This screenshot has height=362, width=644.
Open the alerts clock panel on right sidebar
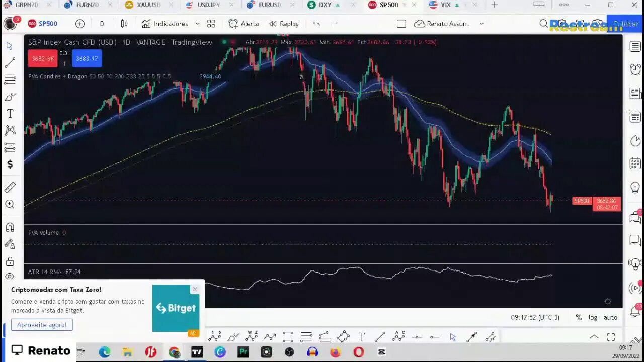pyautogui.click(x=635, y=69)
